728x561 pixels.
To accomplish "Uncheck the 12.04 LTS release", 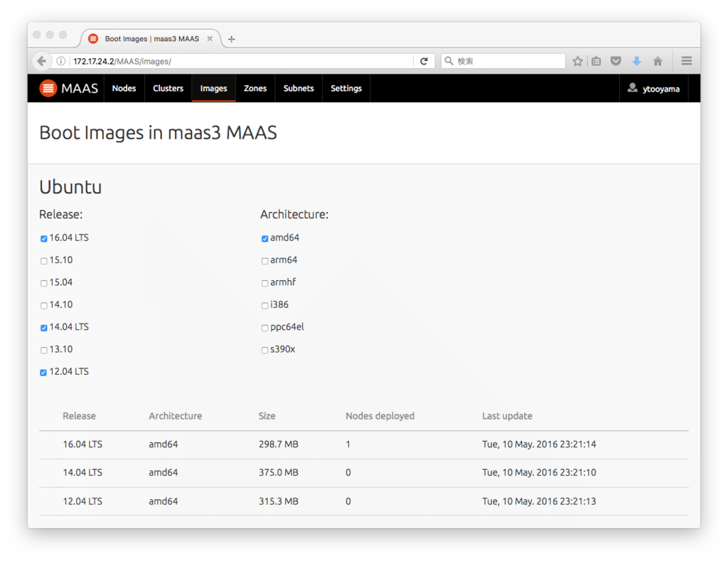I will coord(43,373).
